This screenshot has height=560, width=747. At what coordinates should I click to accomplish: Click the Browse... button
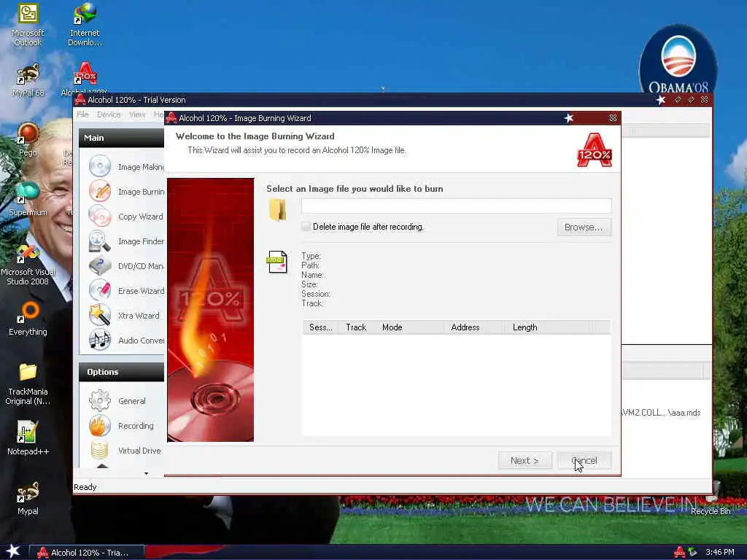tap(584, 227)
